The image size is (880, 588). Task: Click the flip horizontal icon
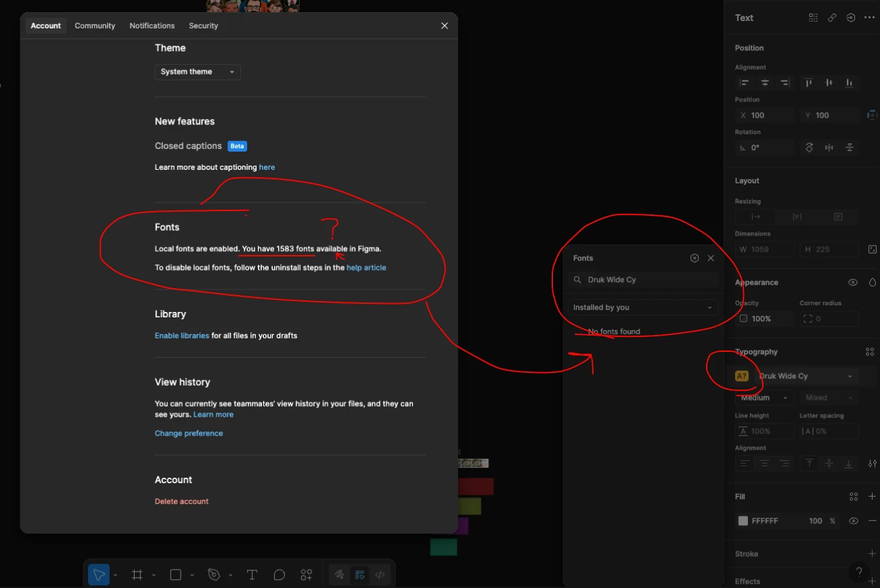[x=829, y=148]
